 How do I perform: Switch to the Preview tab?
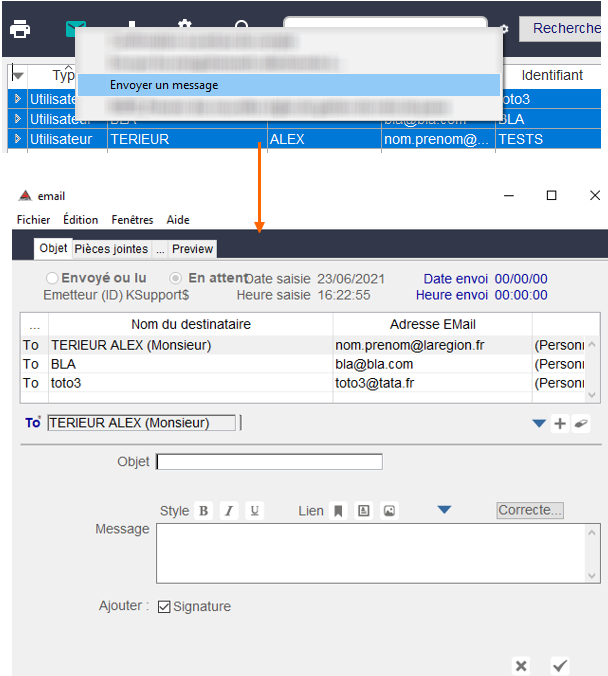point(192,249)
